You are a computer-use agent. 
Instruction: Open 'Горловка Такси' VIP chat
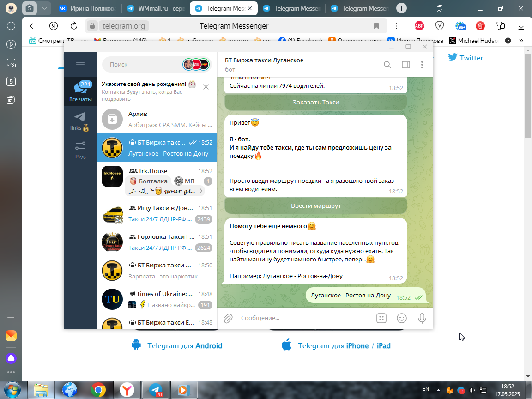point(157,242)
